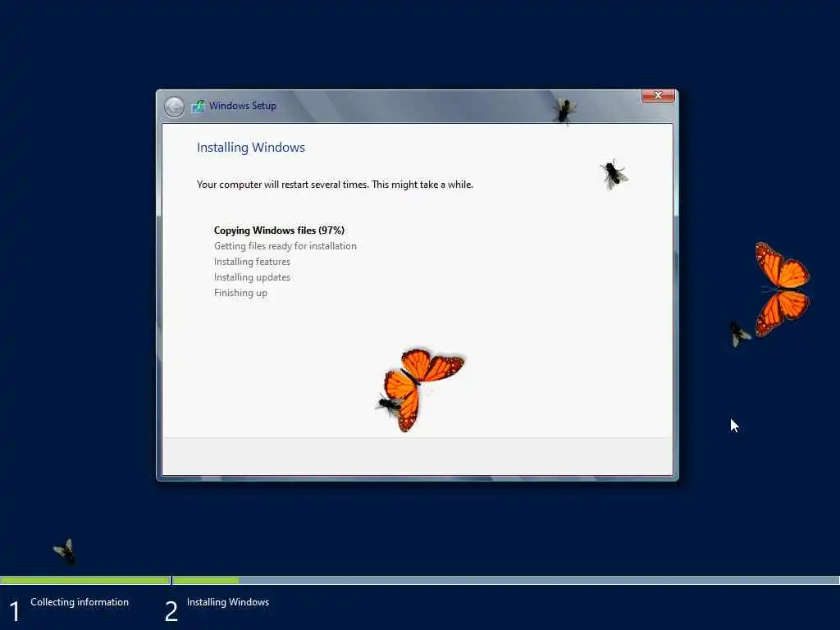Click the back arrow button in Windows Setup
Viewport: 840px width, 630px height.
click(174, 107)
